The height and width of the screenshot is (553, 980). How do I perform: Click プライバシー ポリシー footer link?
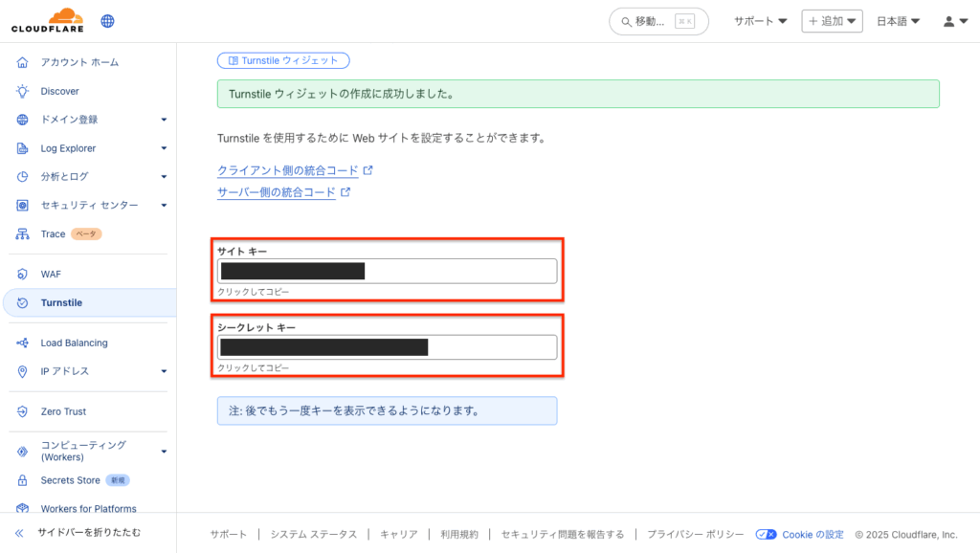695,534
